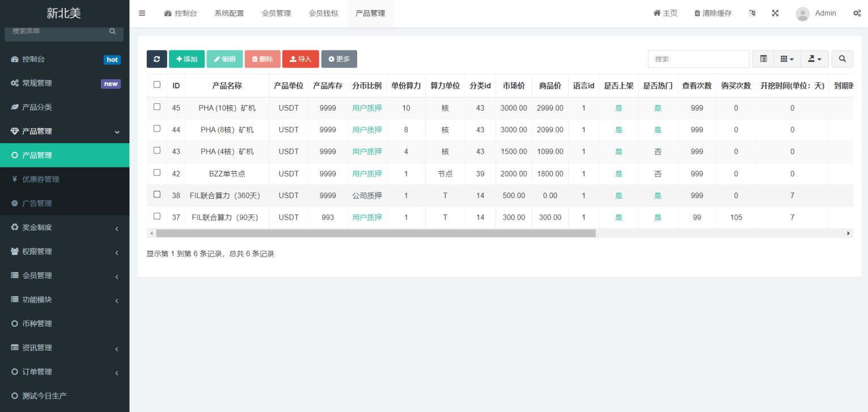Screen dimensions: 868x412
Task: Toggle the card view icon above the table
Action: point(763,58)
